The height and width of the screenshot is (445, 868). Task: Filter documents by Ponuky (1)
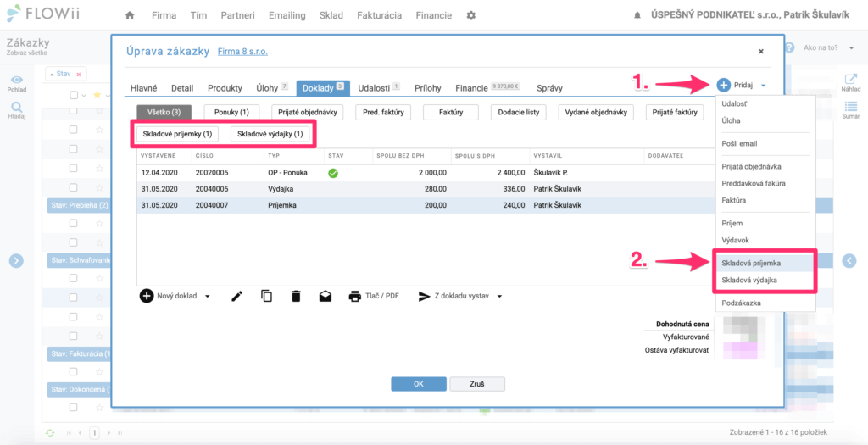231,112
